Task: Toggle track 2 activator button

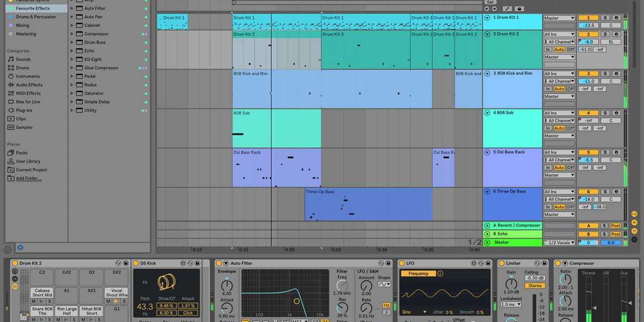Action: point(588,34)
